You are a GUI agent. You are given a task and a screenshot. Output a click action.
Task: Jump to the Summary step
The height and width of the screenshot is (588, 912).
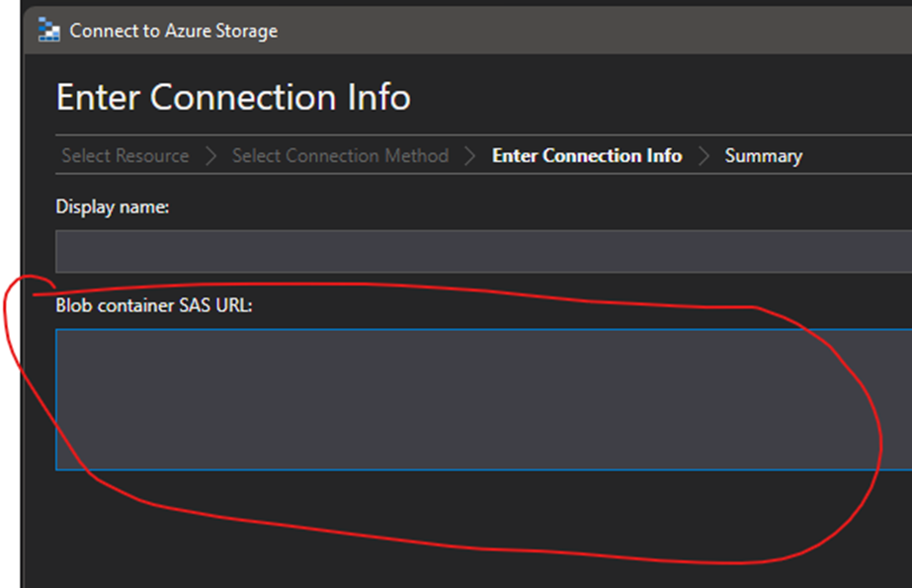tap(763, 156)
